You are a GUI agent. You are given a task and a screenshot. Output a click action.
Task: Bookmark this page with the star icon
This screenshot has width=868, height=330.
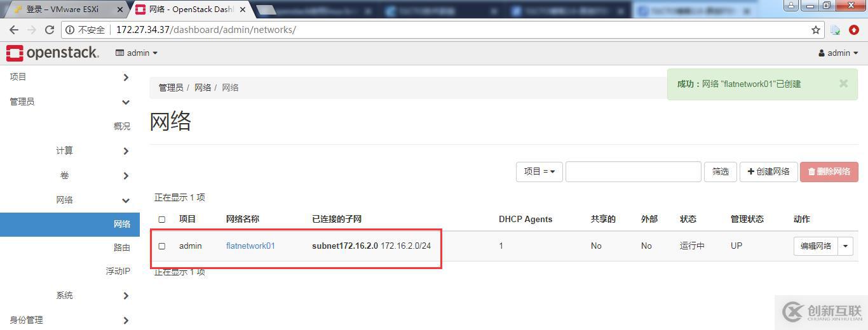[x=816, y=30]
